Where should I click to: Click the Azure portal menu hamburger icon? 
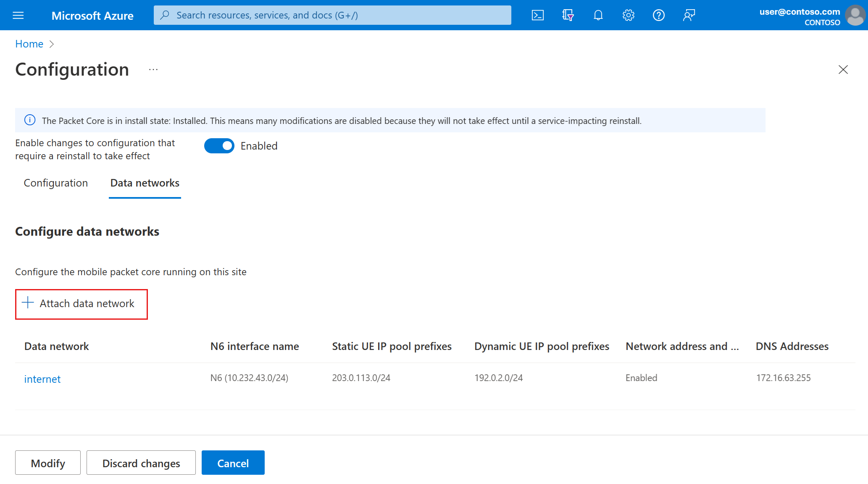pyautogui.click(x=18, y=15)
